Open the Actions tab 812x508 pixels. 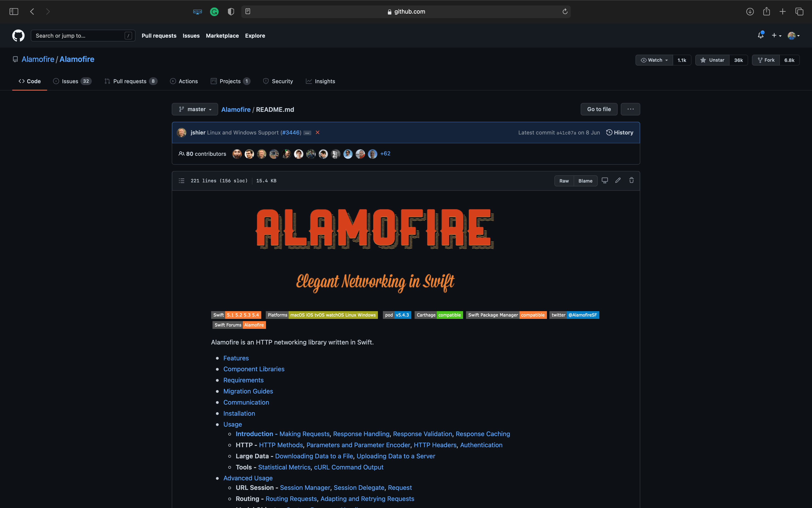pyautogui.click(x=184, y=81)
